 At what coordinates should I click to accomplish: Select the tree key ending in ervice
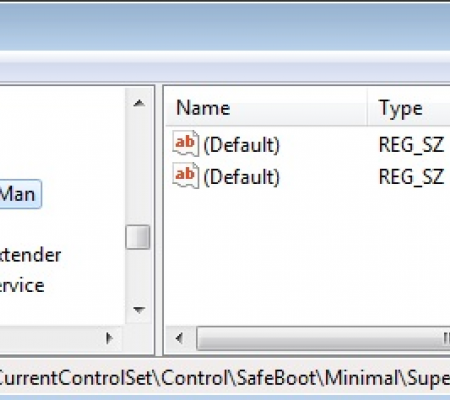coord(22,286)
